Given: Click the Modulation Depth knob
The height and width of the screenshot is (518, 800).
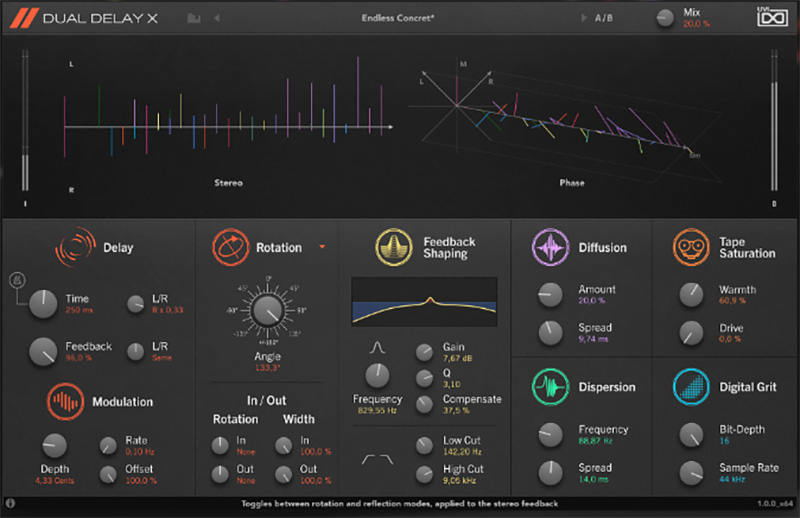Looking at the screenshot, I should click(x=55, y=446).
